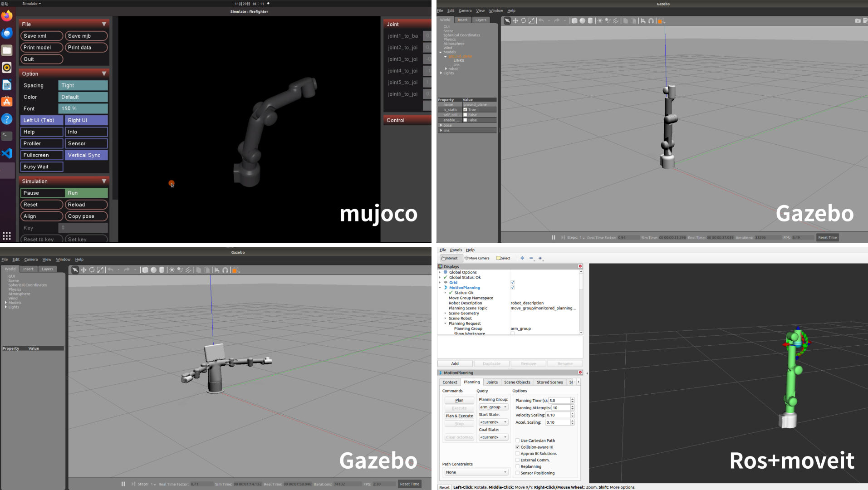
Task: Select rotate mode in ground_plane Gazebo window toolbar
Action: point(523,20)
